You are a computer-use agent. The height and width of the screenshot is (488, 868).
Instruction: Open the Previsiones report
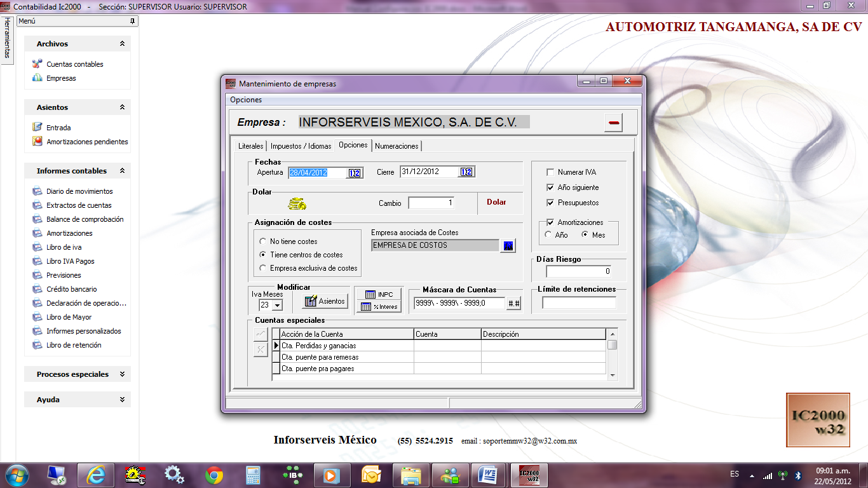pos(64,275)
